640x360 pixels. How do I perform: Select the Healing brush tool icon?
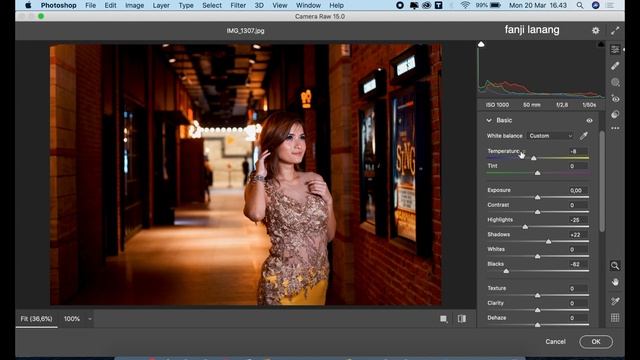(615, 66)
